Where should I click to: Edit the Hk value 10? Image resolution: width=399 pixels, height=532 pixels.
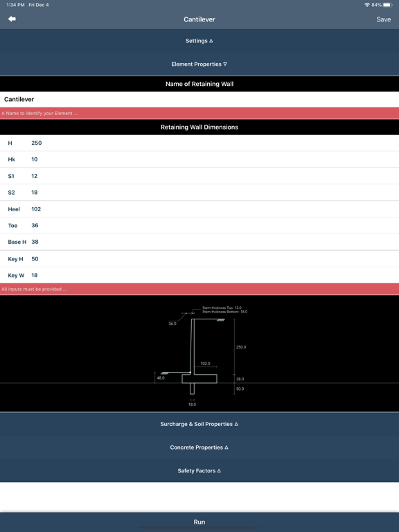199,159
